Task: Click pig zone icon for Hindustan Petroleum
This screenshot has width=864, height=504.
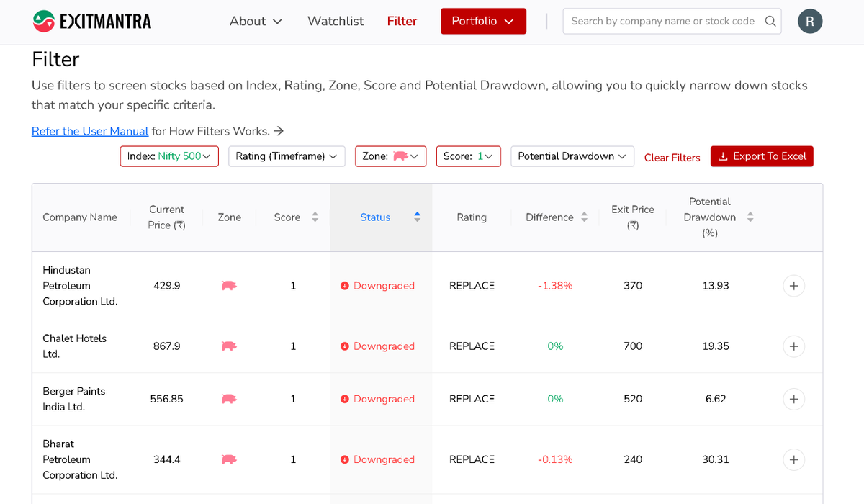Action: (x=229, y=286)
